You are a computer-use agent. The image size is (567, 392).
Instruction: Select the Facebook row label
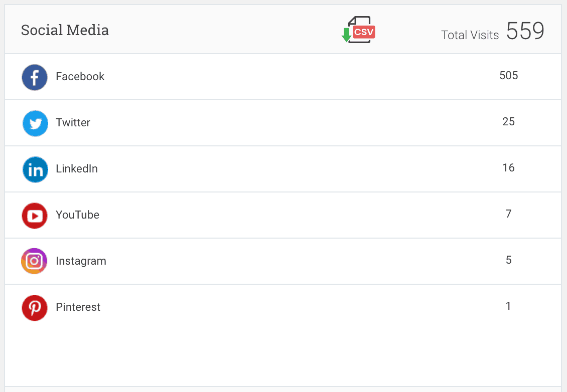80,77
